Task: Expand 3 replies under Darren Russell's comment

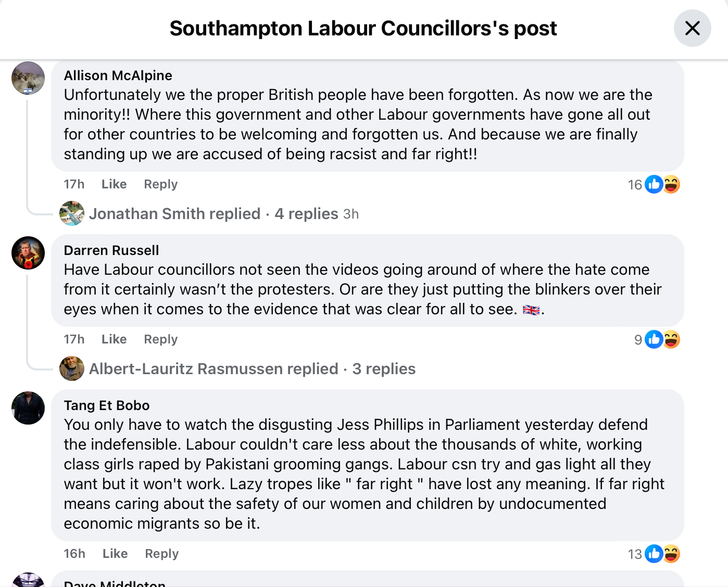Action: pyautogui.click(x=384, y=369)
